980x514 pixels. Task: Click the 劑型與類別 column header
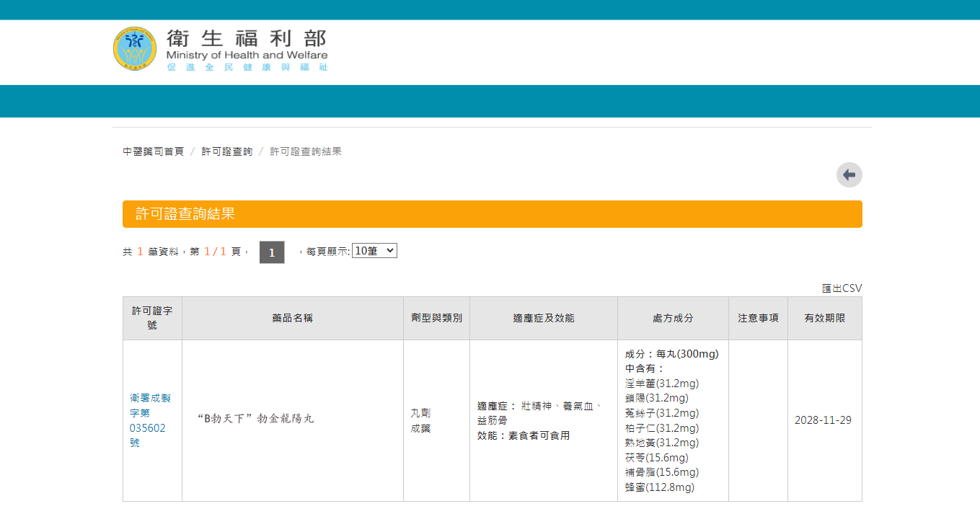[436, 318]
